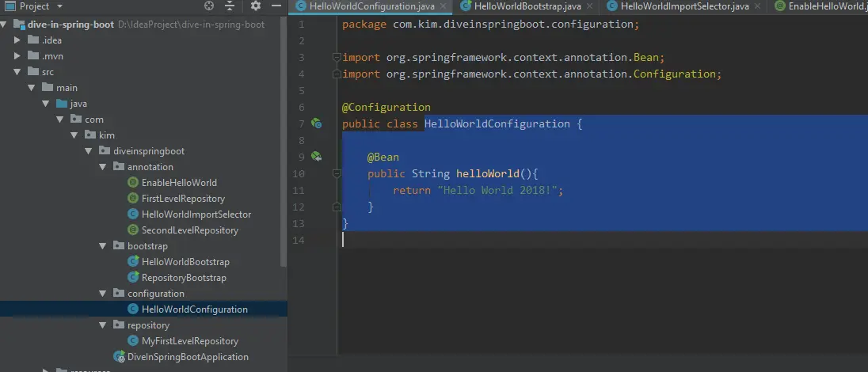Select SecondLevelRepository annotation file

(x=190, y=230)
